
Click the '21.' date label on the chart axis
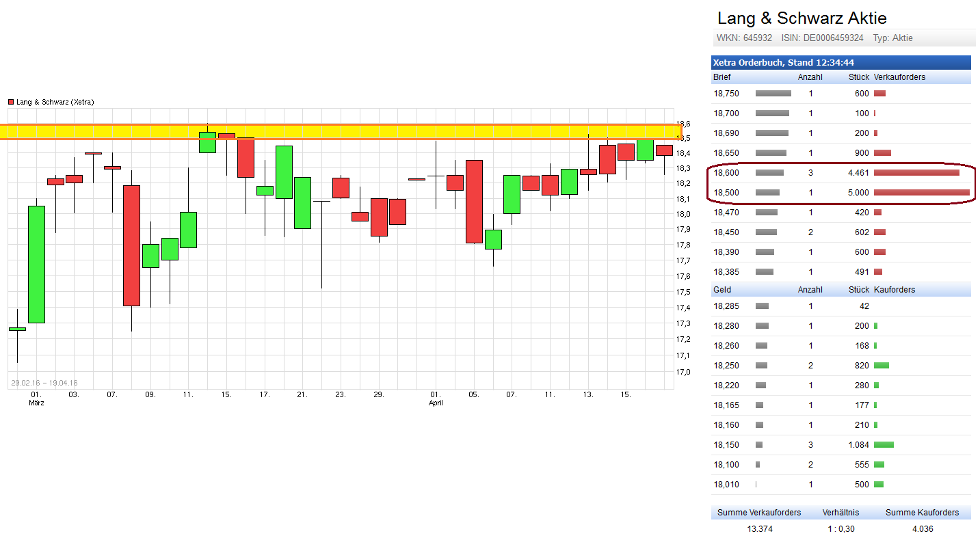[302, 394]
